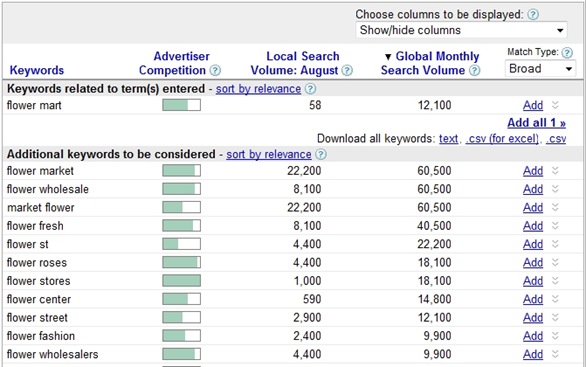This screenshot has height=367, width=586.
Task: Click sort by relevance under related keywords
Action: (x=258, y=89)
